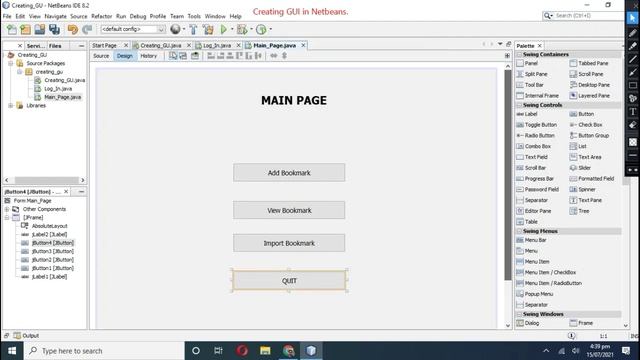
Task: Collapse the Source Packages tree node
Action: click(11, 63)
